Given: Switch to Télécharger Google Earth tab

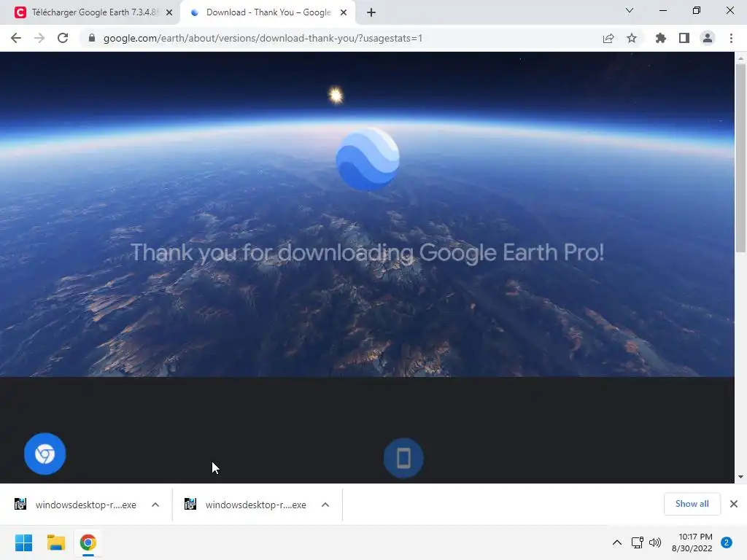Looking at the screenshot, I should 90,12.
